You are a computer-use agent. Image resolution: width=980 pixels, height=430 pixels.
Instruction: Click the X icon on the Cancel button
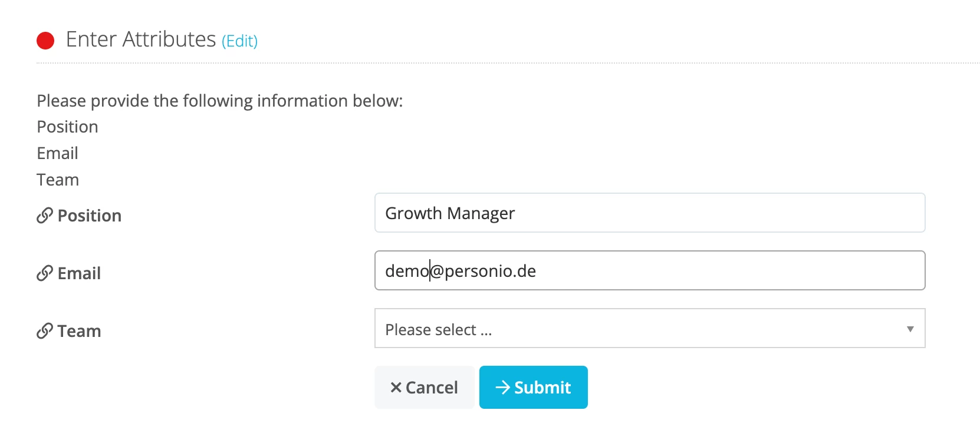pyautogui.click(x=396, y=387)
